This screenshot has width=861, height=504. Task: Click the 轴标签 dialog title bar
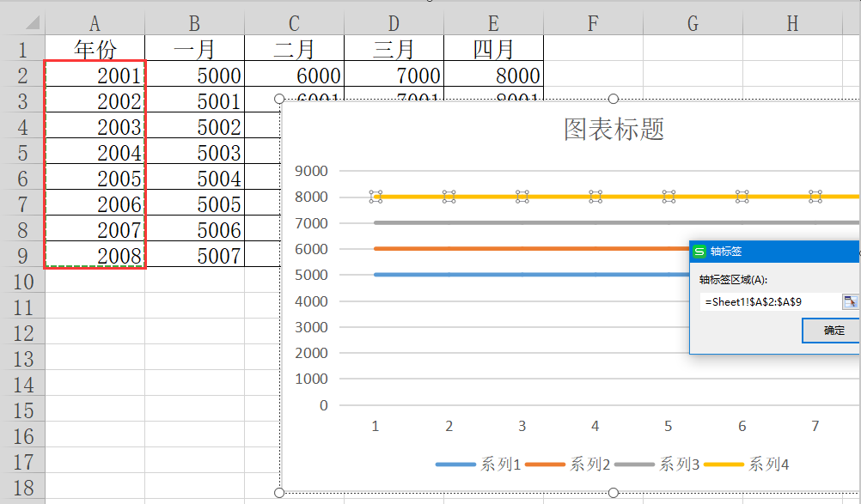tap(775, 252)
